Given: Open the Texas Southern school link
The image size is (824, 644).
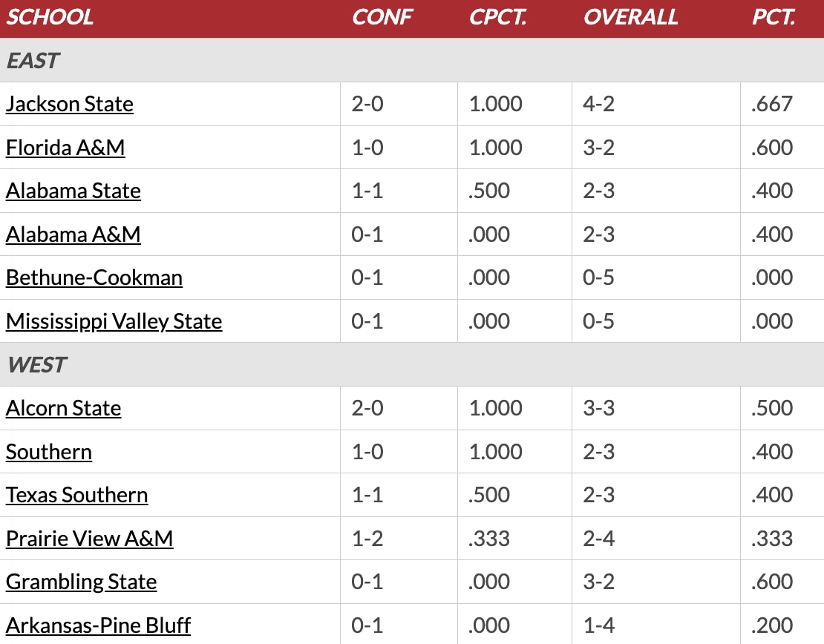Looking at the screenshot, I should click(76, 495).
